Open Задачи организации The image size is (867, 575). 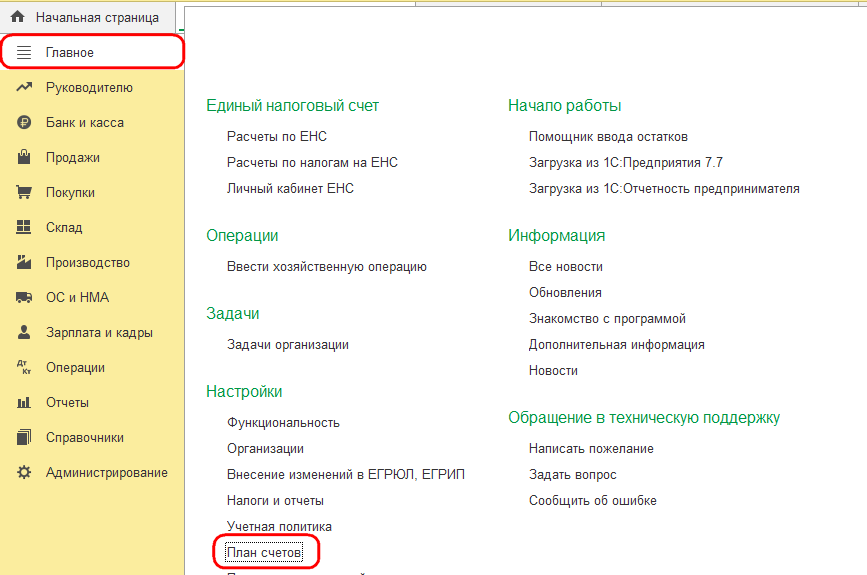click(x=288, y=345)
